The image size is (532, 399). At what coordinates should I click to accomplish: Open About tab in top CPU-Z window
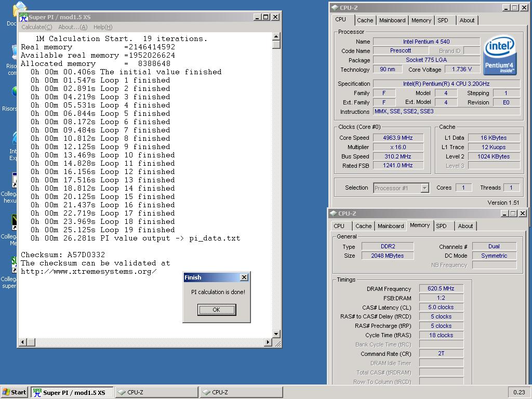click(x=467, y=20)
